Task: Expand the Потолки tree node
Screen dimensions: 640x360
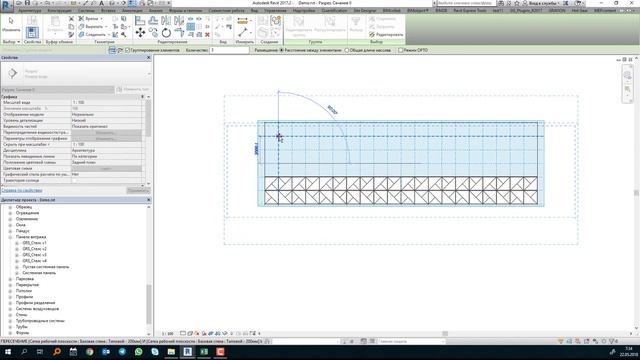Action: [10, 291]
